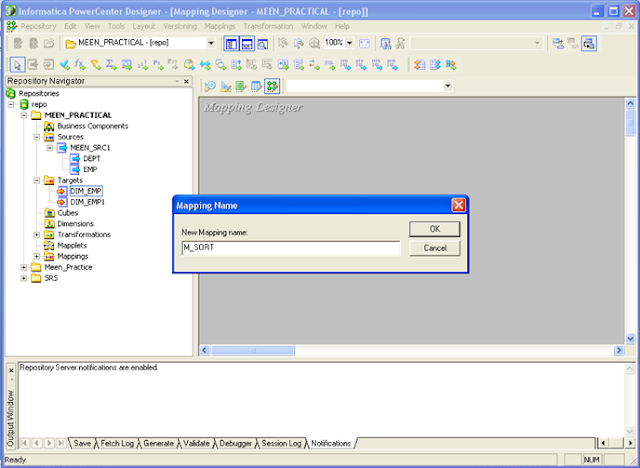Click the first database connect icon

[18, 43]
